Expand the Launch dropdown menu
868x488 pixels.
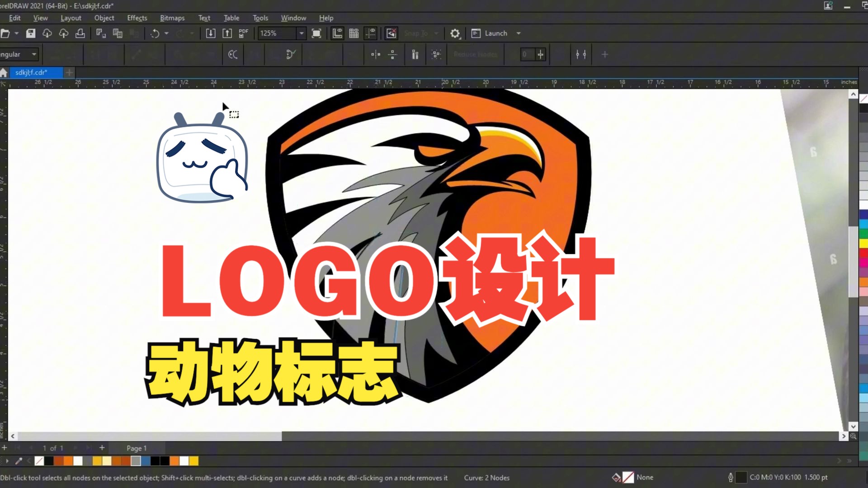pyautogui.click(x=518, y=33)
